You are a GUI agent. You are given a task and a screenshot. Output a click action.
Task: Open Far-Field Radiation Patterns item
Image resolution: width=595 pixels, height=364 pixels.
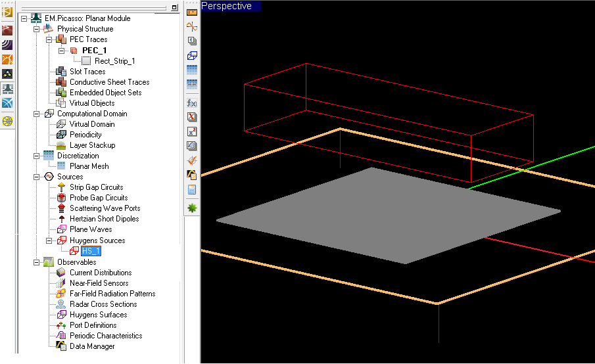pyautogui.click(x=112, y=294)
